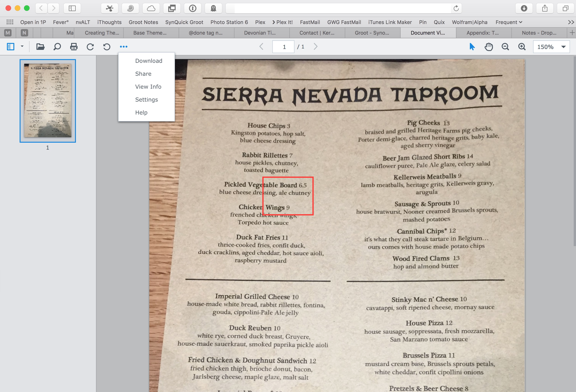The width and height of the screenshot is (576, 392).
Task: Expand the Frequent bookmarks folder
Action: pyautogui.click(x=509, y=22)
